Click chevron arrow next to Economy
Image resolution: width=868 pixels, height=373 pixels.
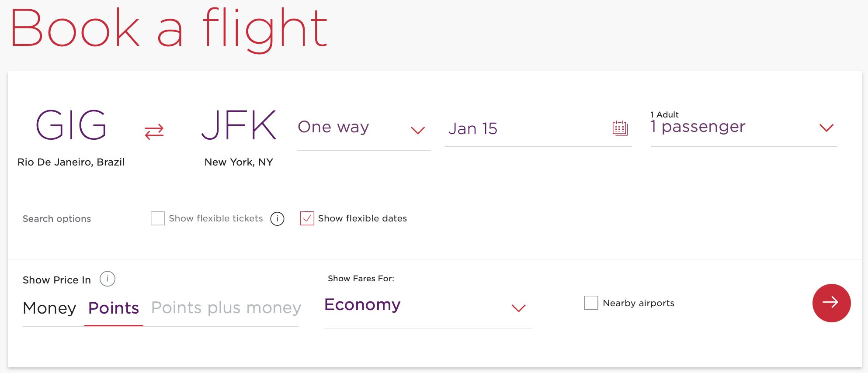pyautogui.click(x=518, y=308)
